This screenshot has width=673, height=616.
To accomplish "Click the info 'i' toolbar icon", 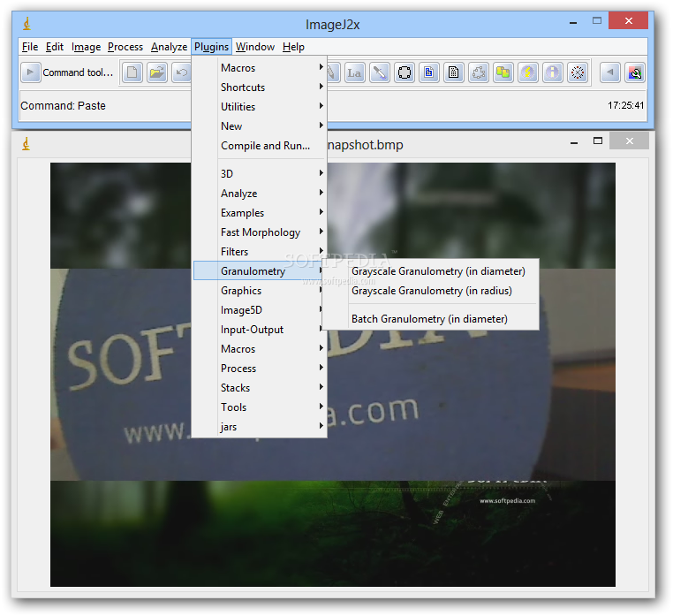I will [553, 72].
